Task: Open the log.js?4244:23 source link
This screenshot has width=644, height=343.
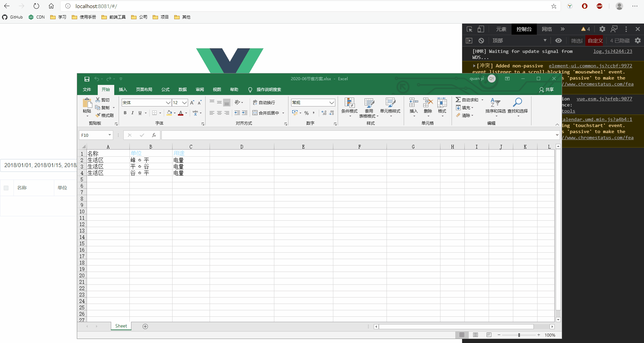Action: coord(613,51)
